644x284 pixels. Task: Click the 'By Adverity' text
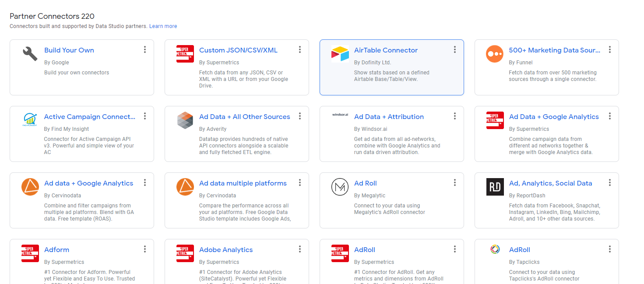pos(213,129)
